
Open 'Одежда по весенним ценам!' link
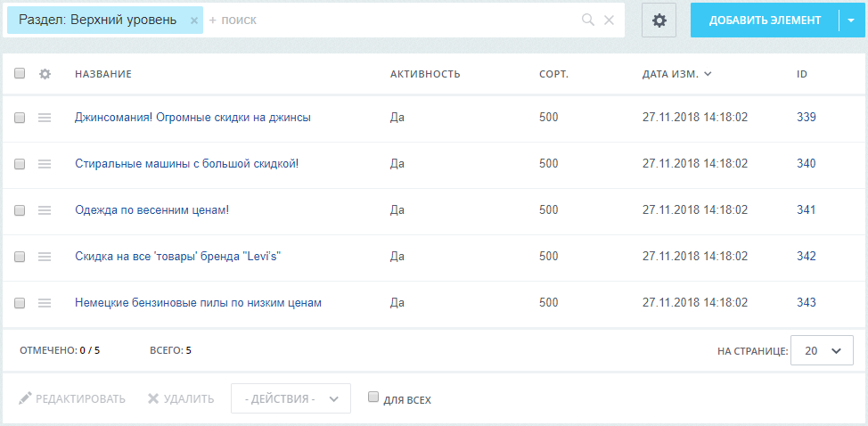pos(151,210)
